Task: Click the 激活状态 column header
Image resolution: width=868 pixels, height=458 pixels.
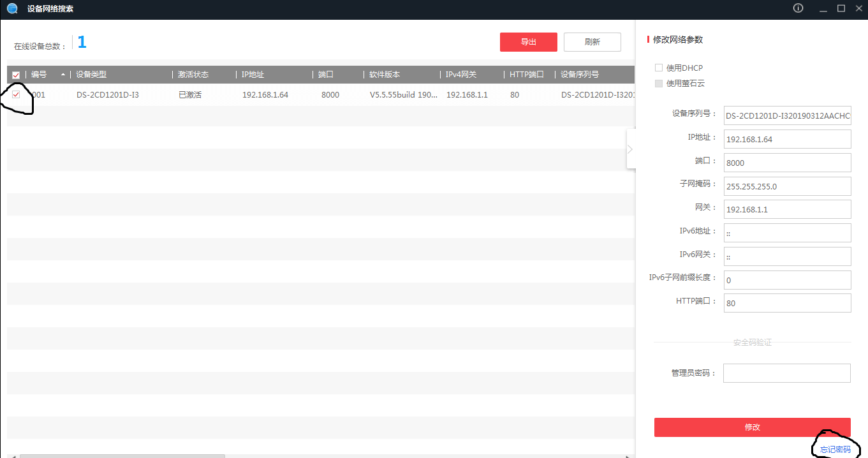Action: click(x=193, y=75)
